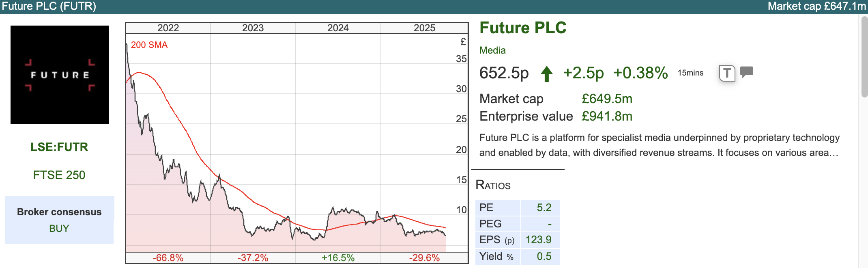
Task: Click the -66.8% yearly return for 2022
Action: pyautogui.click(x=168, y=258)
